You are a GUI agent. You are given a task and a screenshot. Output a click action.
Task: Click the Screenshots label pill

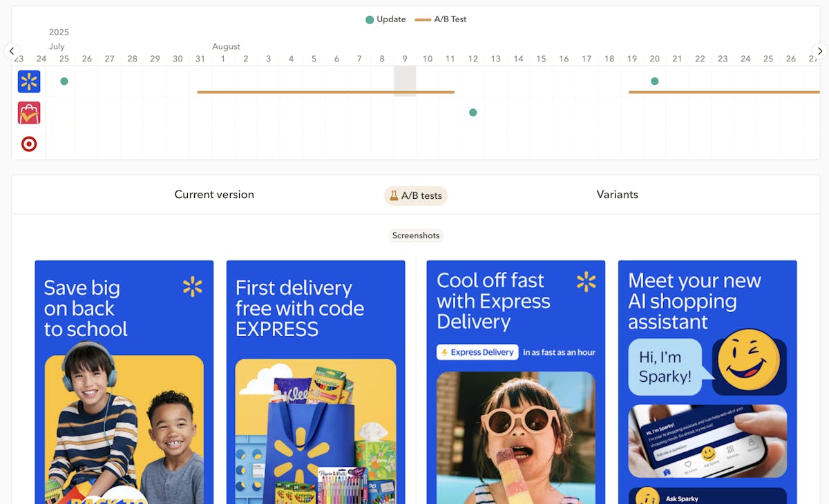[416, 235]
